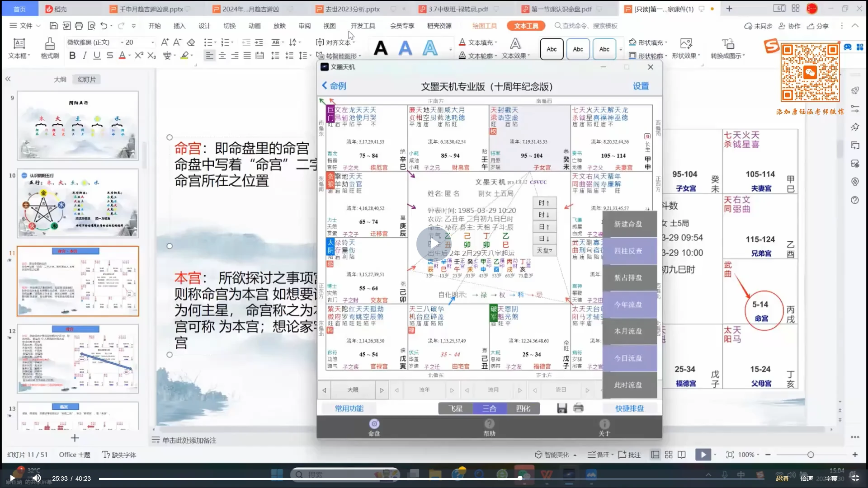Image resolution: width=868 pixels, height=488 pixels.
Task: Select slide 12 thumbnail
Action: pos(78,358)
